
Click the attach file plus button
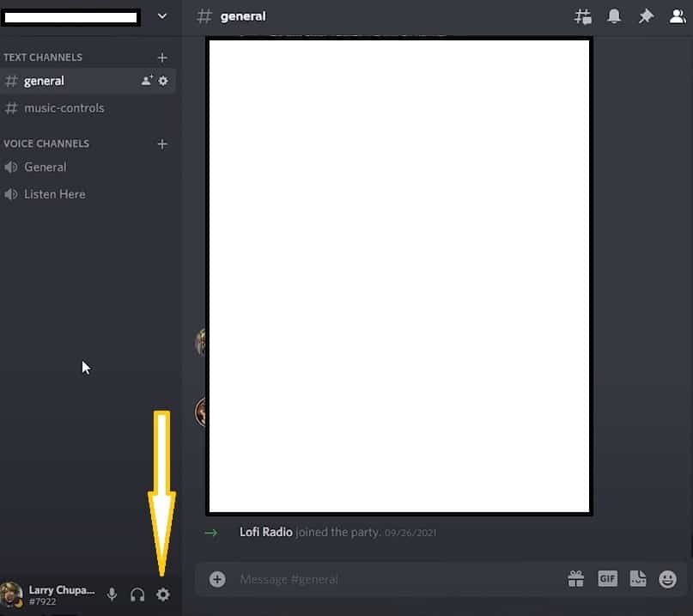pyautogui.click(x=217, y=579)
